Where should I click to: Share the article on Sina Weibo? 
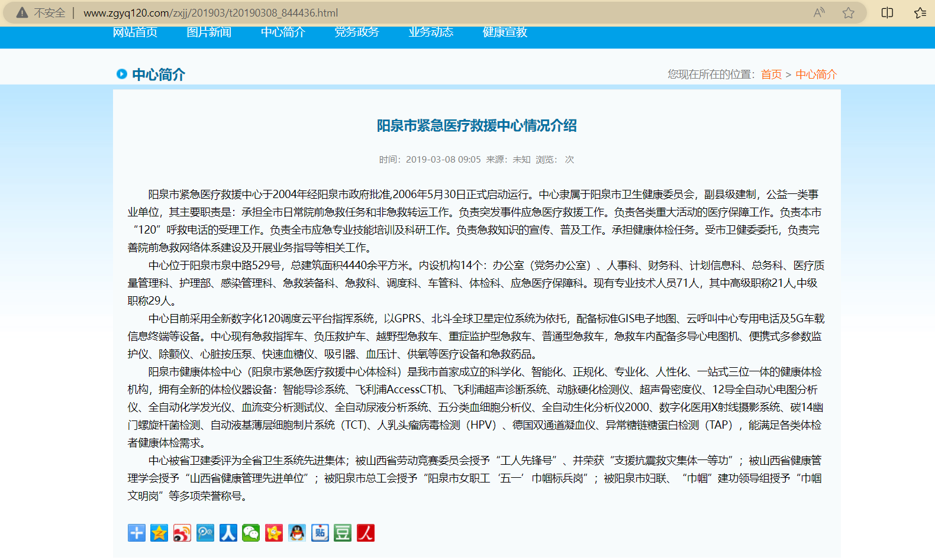(x=182, y=533)
